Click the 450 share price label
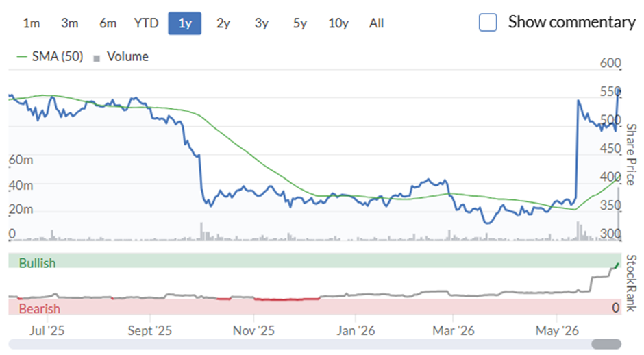644x355 pixels. (610, 148)
